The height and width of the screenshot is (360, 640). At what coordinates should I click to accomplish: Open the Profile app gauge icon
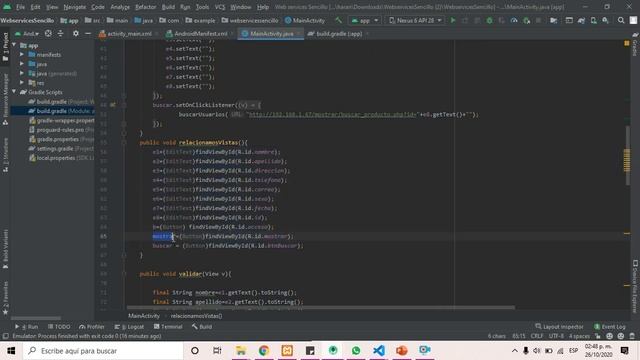[x=514, y=20]
